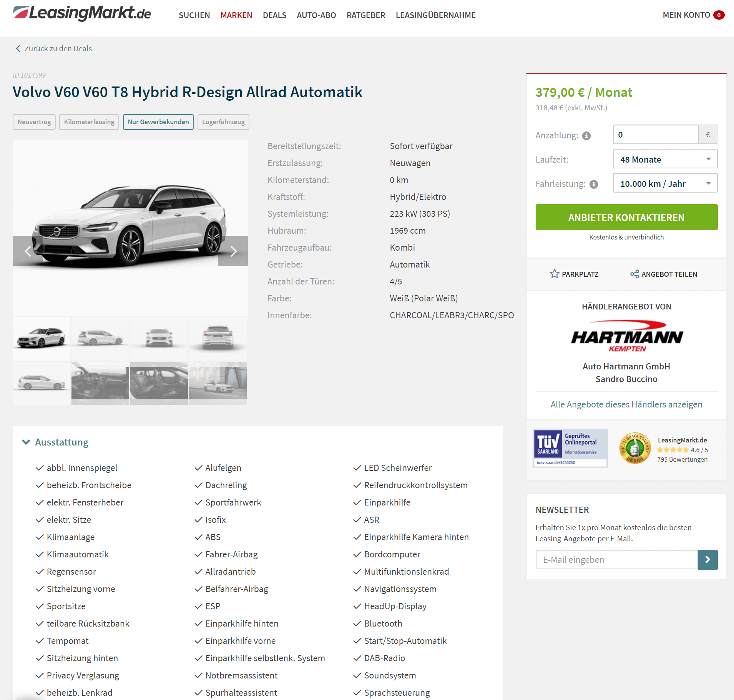Collapse the Ausstattung section
Screen dimensions: 734x700
click(26, 442)
